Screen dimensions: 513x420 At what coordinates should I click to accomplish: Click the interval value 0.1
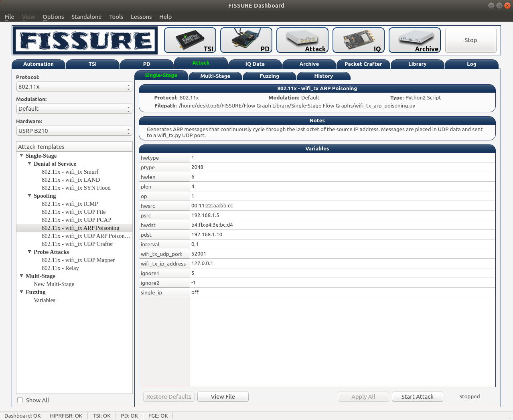[343, 244]
